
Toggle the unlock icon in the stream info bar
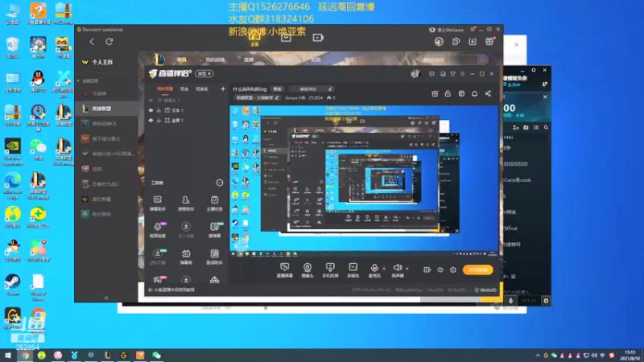[x=448, y=93]
